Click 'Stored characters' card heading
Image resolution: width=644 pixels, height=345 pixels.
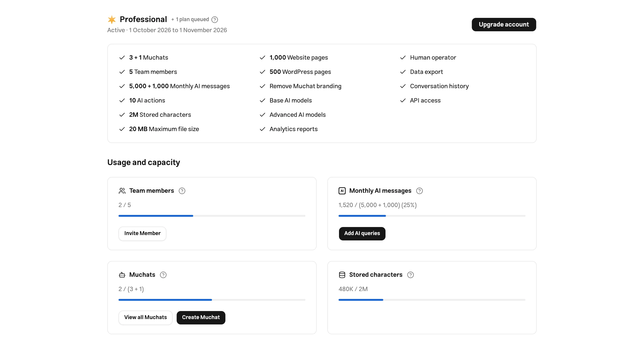(376, 275)
